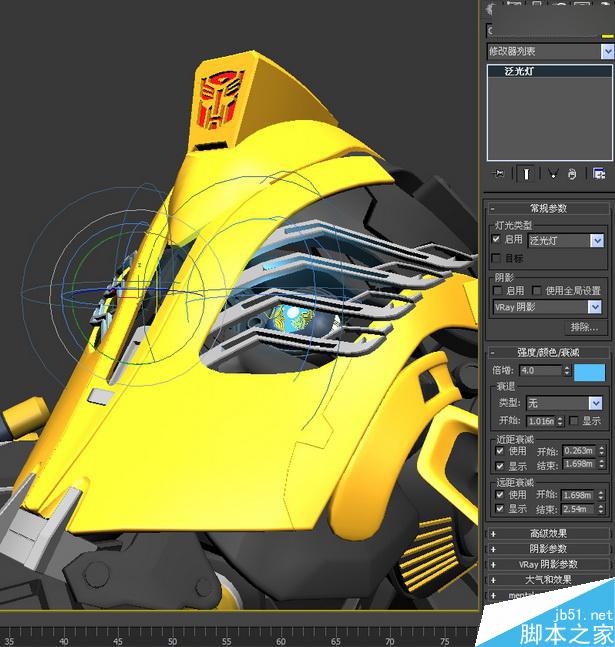Image resolution: width=615 pixels, height=647 pixels.
Task: Open the blue light color swatch
Action: pos(589,372)
